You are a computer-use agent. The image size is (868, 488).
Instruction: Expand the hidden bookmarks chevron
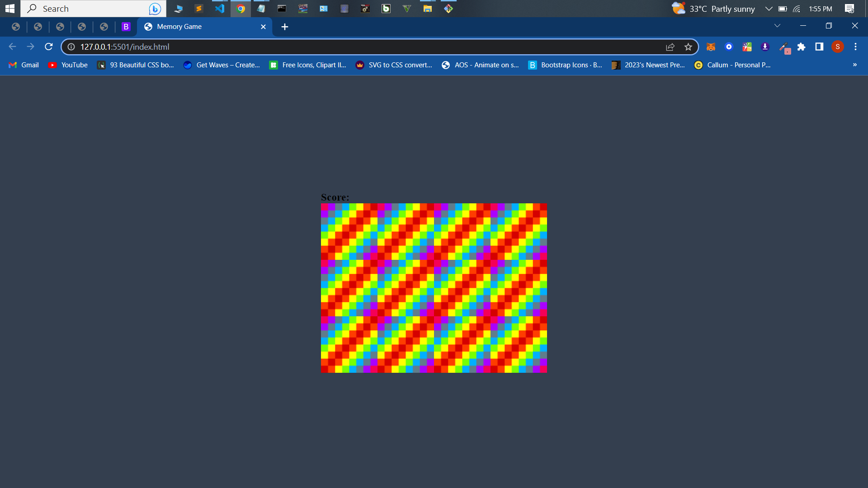tap(854, 65)
